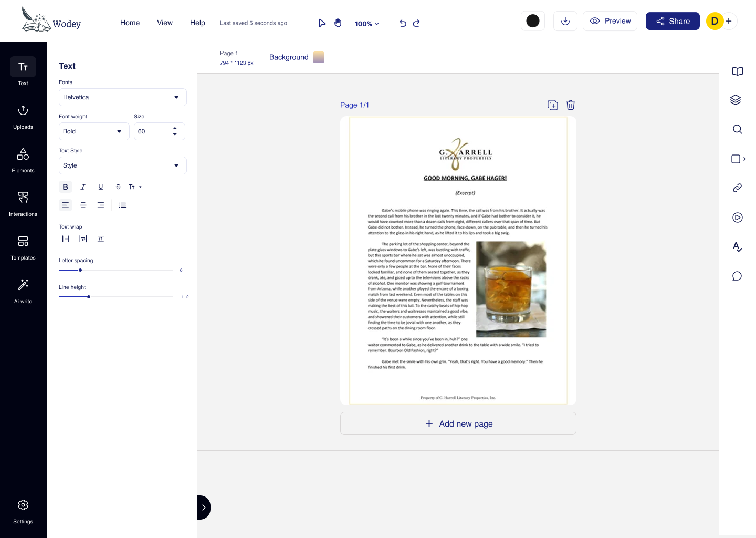The image size is (756, 538).
Task: Click the download icon button
Action: (x=565, y=21)
